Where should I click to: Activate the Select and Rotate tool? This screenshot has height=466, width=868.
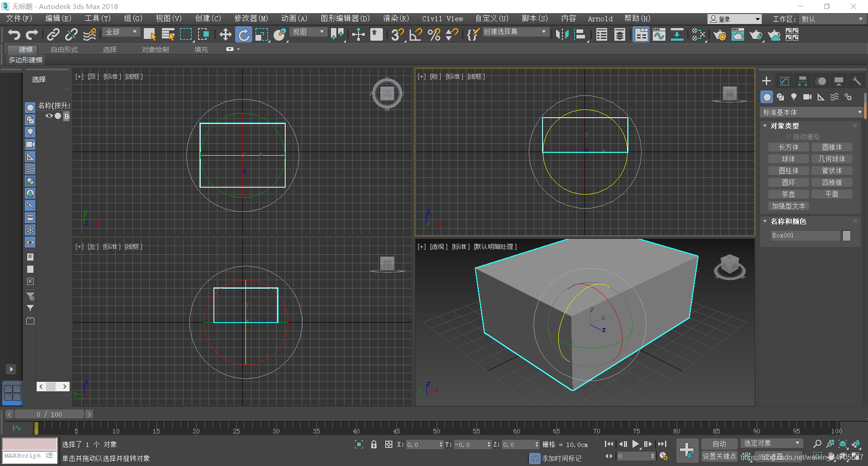point(244,35)
